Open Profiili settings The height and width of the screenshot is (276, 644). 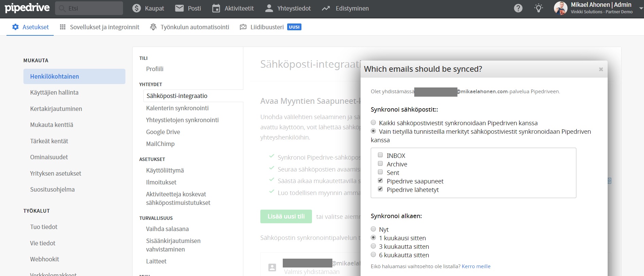coord(155,69)
